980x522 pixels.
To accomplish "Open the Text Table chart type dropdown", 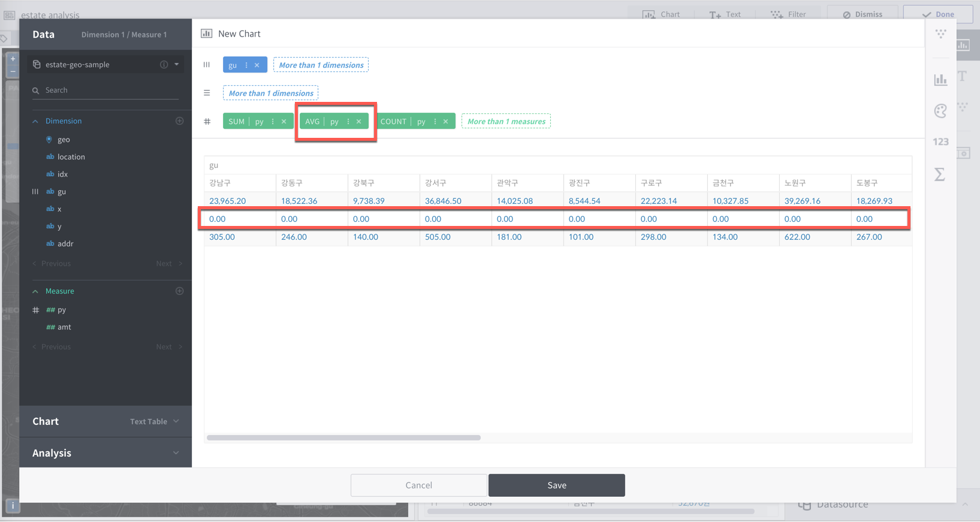I will [155, 421].
